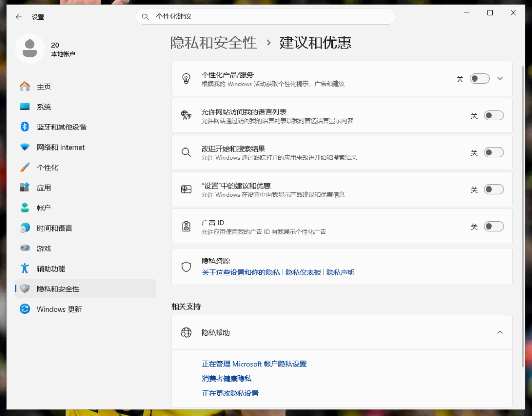
Task: Click the magnifier icon for 改进开始和搜索结果
Action: tap(187, 152)
